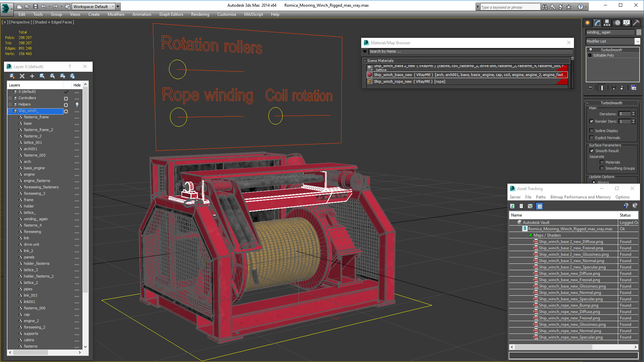Click in the Search by Name field
This screenshot has width=644, height=362.
pos(470,52)
